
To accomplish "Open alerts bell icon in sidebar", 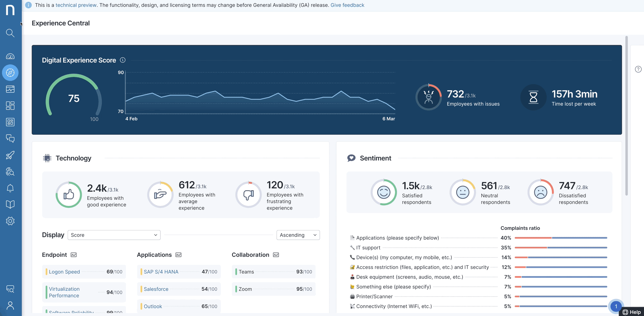I will (x=10, y=188).
